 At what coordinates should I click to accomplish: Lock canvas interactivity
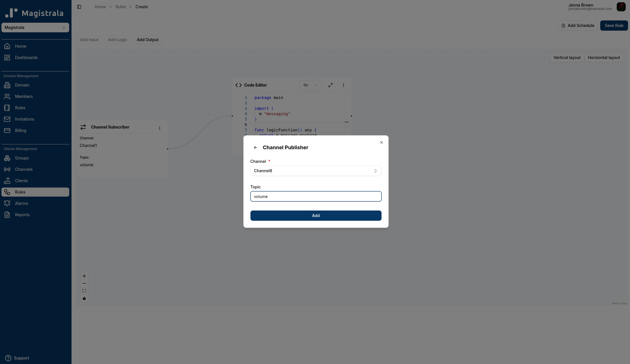click(84, 298)
